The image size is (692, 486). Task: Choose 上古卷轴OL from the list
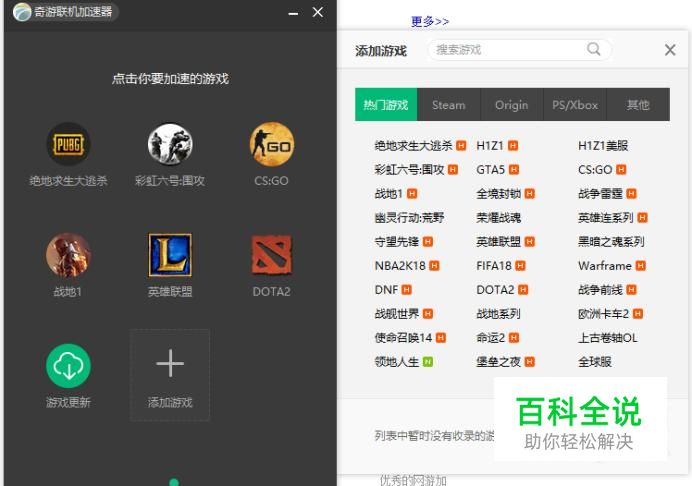click(x=608, y=338)
